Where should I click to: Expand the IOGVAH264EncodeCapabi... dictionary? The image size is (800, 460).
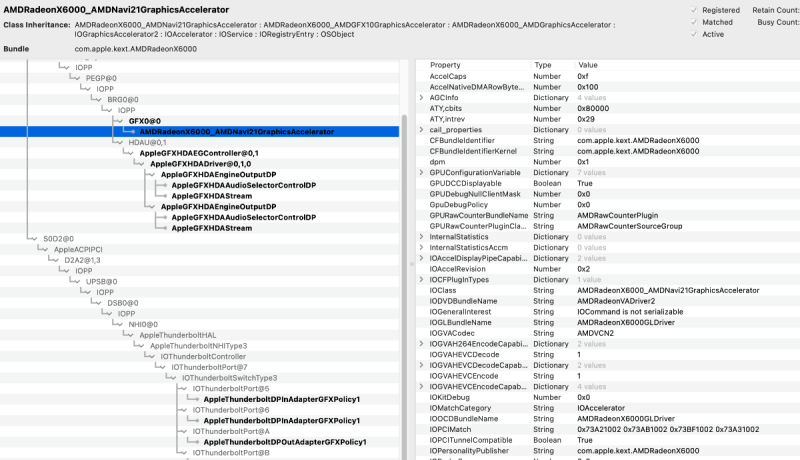point(421,344)
